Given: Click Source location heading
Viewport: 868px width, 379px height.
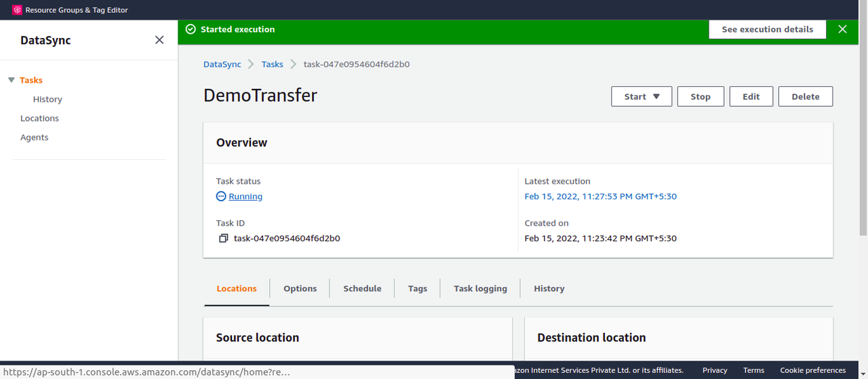Looking at the screenshot, I should tap(258, 338).
